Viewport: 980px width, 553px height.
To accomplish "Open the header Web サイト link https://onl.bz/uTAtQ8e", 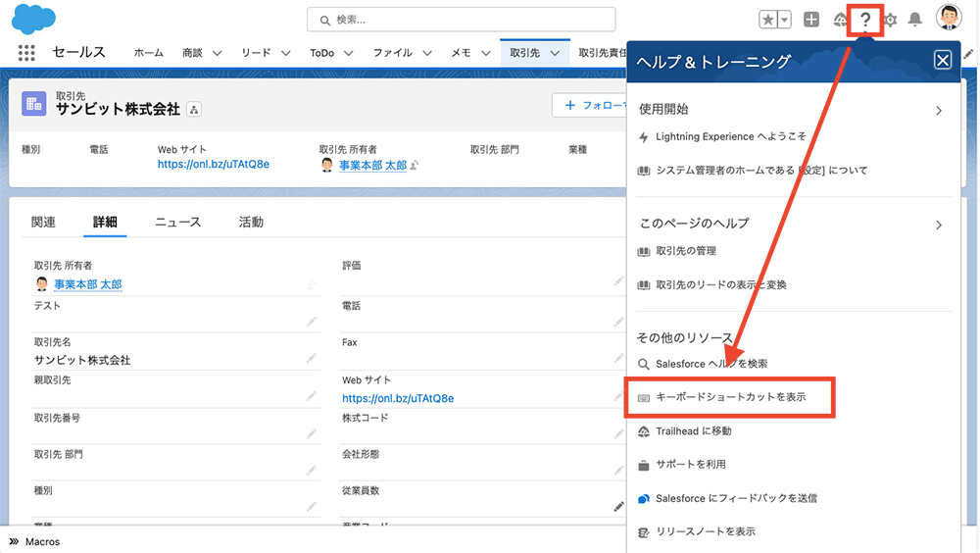I will click(x=213, y=165).
